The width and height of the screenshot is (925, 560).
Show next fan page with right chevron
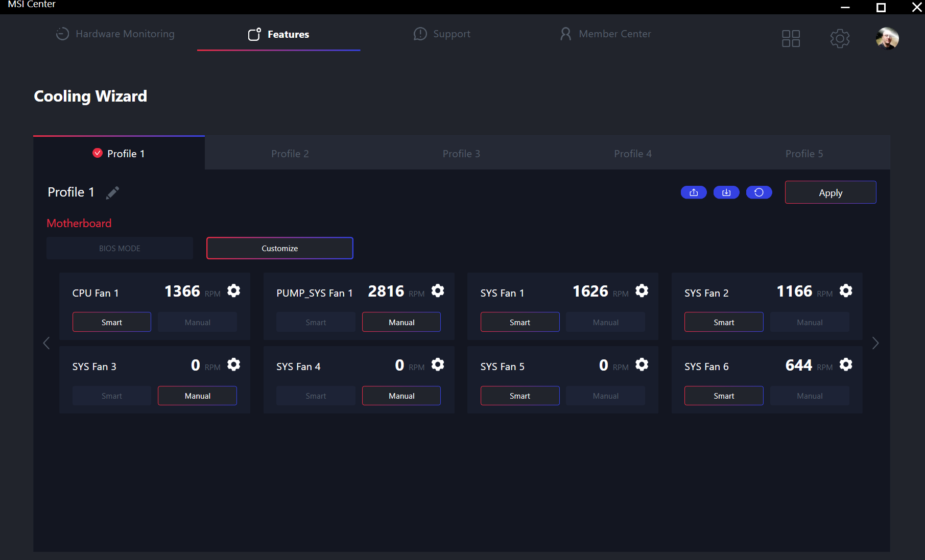(875, 343)
